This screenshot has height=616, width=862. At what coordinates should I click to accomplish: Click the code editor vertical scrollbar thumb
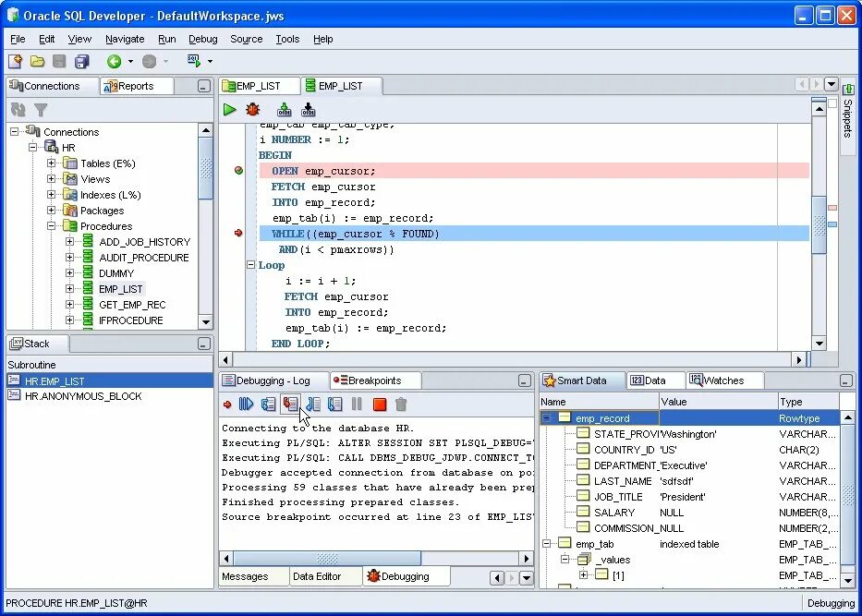(820, 224)
